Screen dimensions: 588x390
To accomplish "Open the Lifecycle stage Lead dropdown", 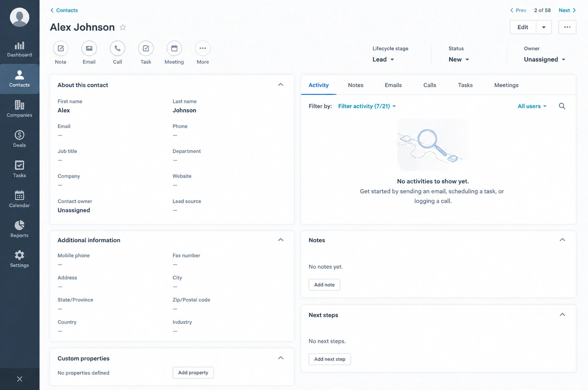I will coord(383,59).
